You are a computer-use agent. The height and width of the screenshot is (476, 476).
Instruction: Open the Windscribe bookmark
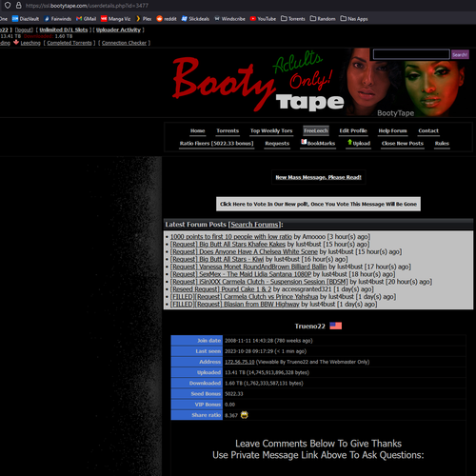coord(229,19)
